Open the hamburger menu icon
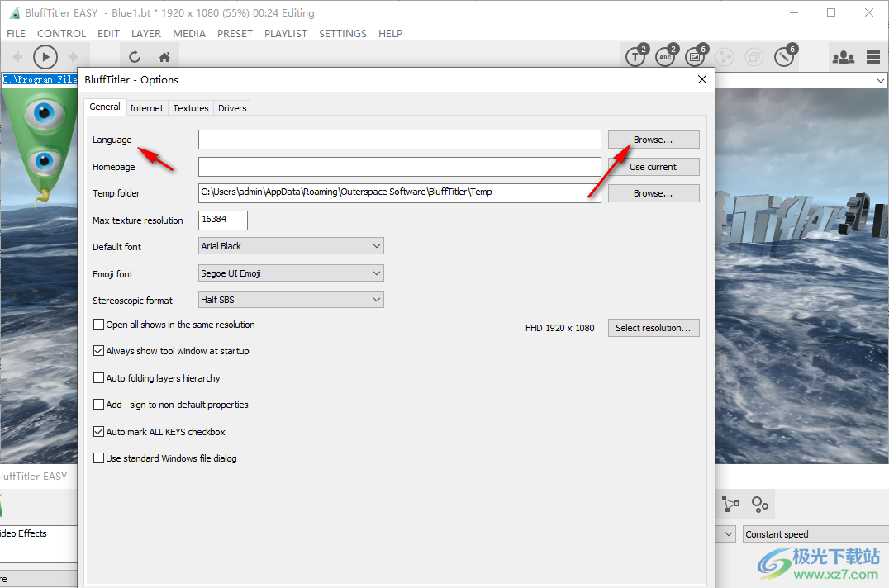 tap(873, 57)
